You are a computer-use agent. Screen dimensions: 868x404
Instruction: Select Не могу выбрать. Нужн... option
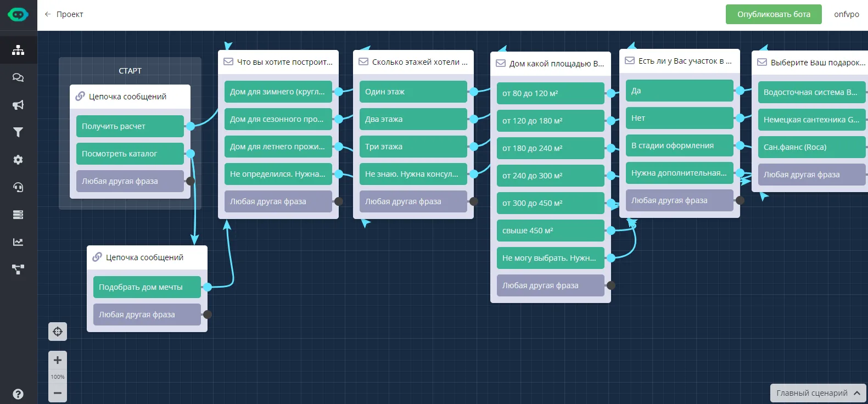coord(551,258)
